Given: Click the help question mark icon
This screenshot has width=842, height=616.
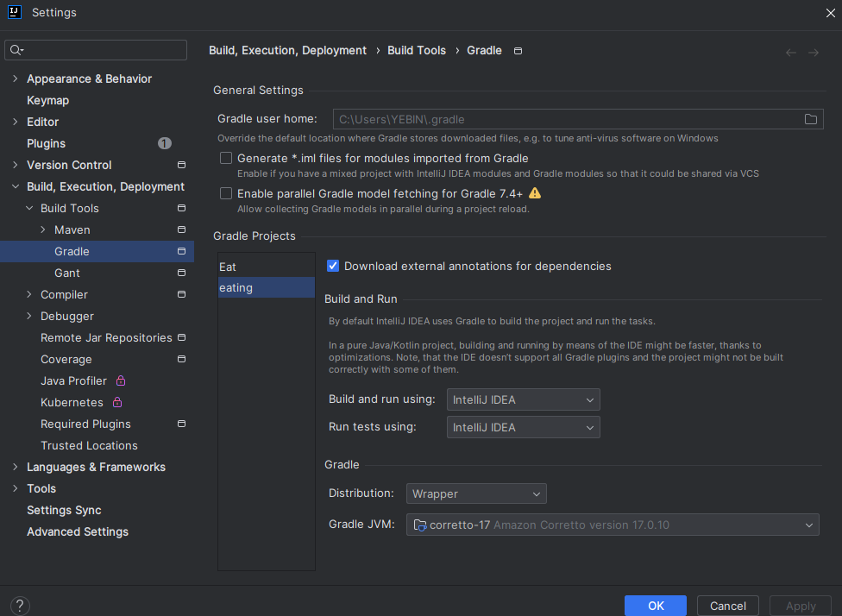Looking at the screenshot, I should [x=19, y=606].
